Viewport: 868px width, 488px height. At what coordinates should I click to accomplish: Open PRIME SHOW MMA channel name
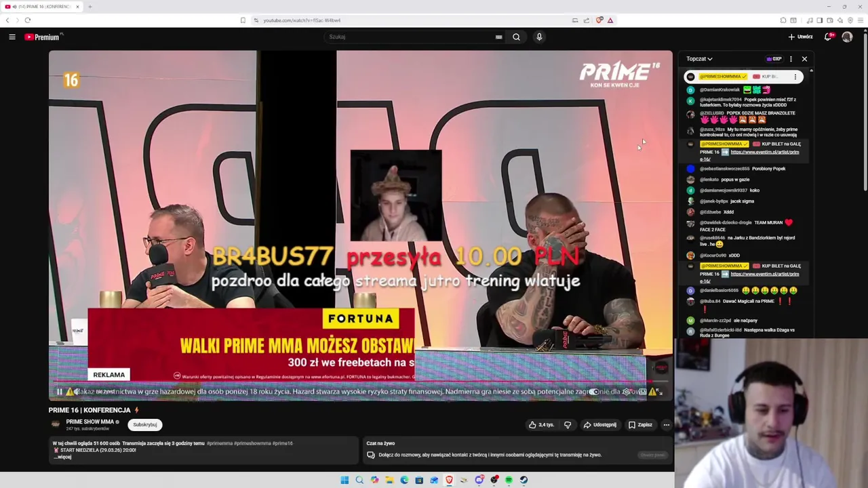[x=90, y=422]
